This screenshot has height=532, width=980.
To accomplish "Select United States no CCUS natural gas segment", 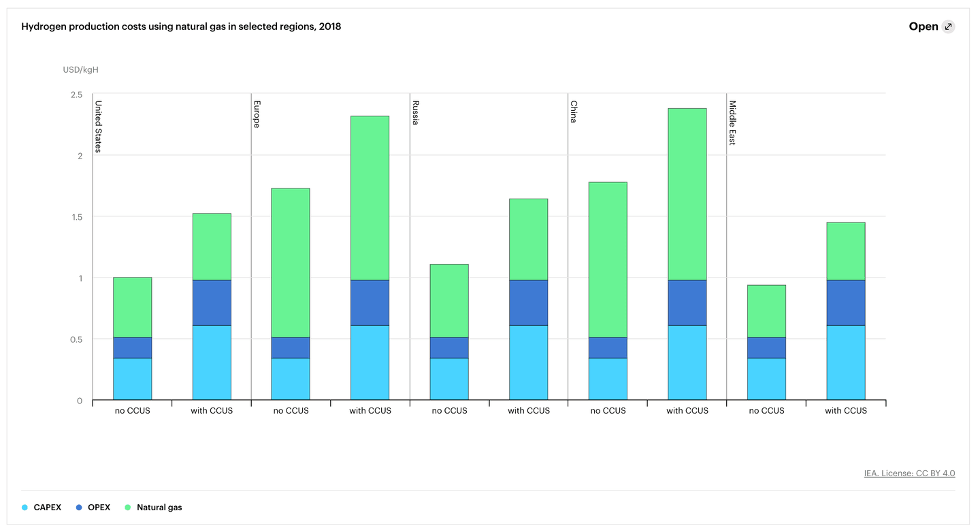I will pyautogui.click(x=132, y=307).
